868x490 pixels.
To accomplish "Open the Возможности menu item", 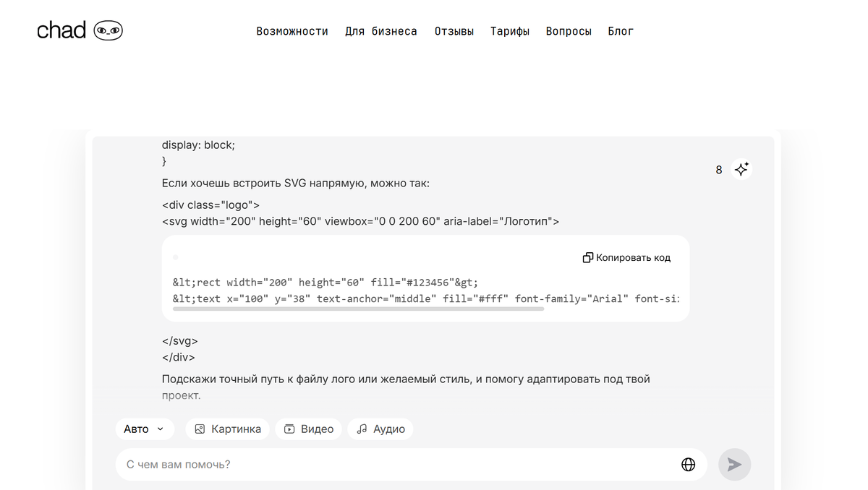I will pyautogui.click(x=292, y=31).
